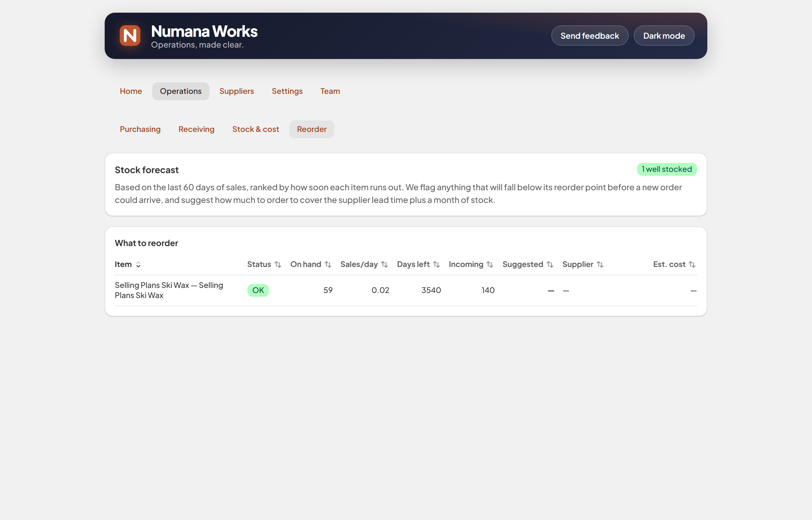The width and height of the screenshot is (812, 520).
Task: Click the On hand value 59
Action: point(328,290)
